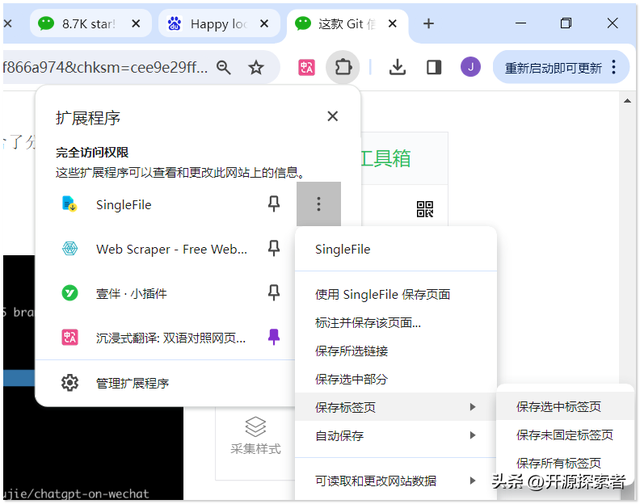The image size is (640, 504).
Task: Pin the Web Scraper extension
Action: tap(273, 248)
